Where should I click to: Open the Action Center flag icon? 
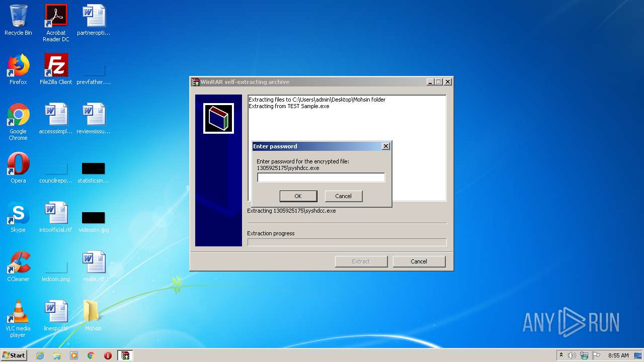point(596,355)
